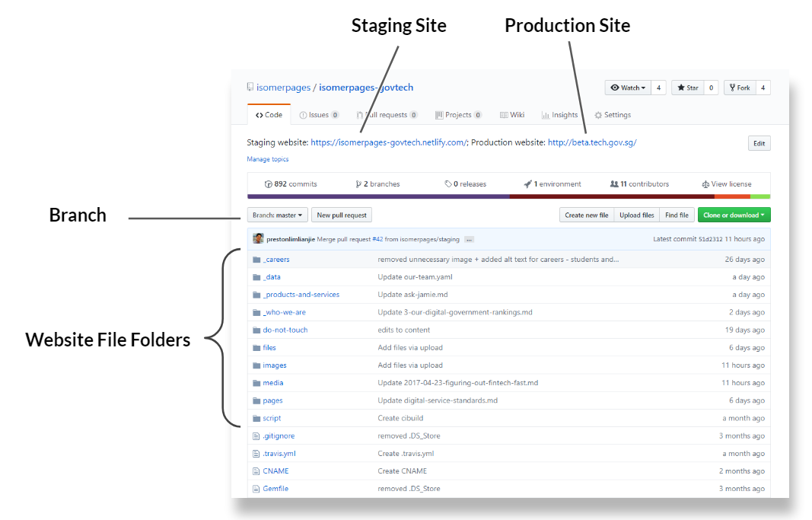Expand the Clone or download menu

734,215
